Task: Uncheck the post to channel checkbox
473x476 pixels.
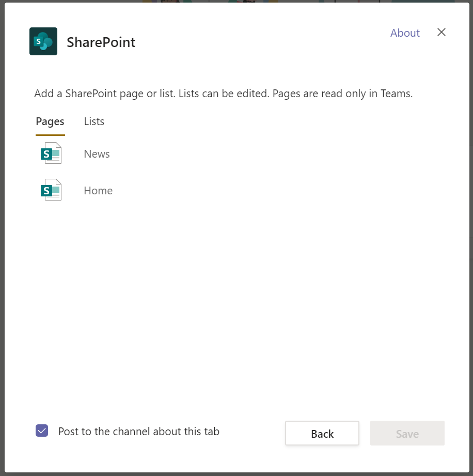Action: pos(42,431)
